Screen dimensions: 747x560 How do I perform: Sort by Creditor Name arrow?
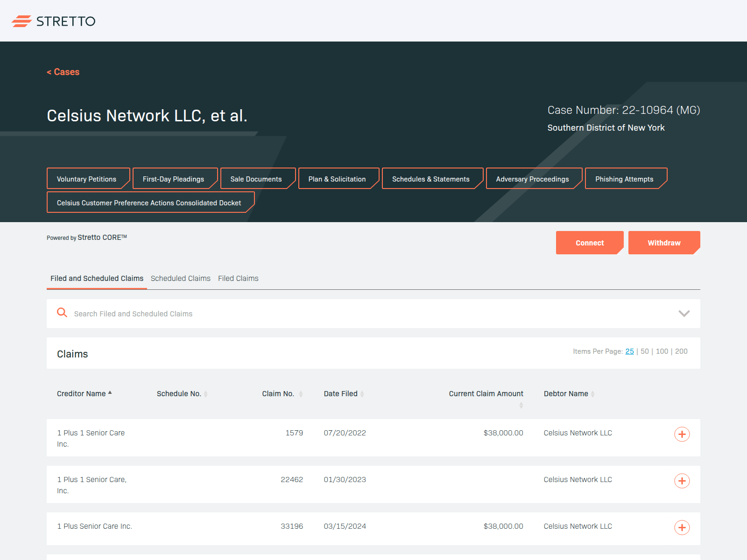110,393
